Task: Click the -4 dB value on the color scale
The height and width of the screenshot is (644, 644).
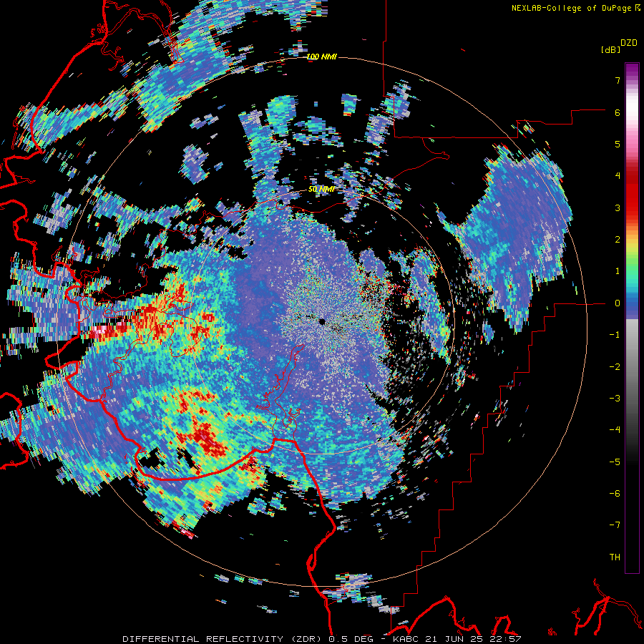Action: [615, 430]
